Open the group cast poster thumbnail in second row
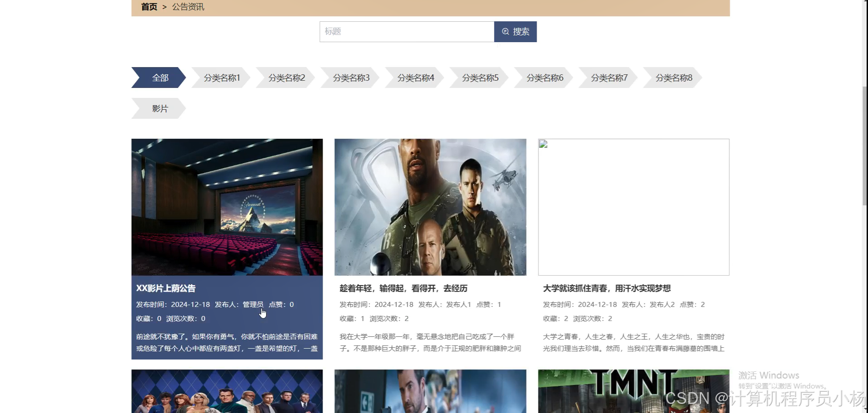The height and width of the screenshot is (413, 868). [227, 391]
